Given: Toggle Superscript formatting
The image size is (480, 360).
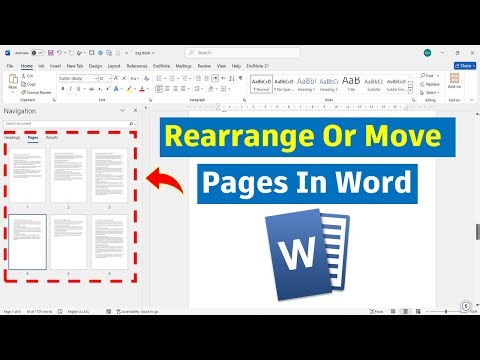Looking at the screenshot, I should (x=108, y=89).
